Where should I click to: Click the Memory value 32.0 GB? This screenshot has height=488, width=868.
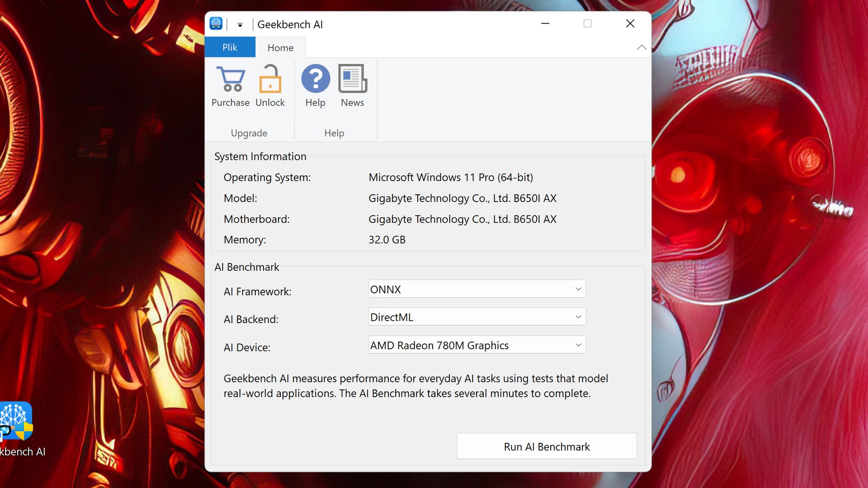pyautogui.click(x=387, y=240)
